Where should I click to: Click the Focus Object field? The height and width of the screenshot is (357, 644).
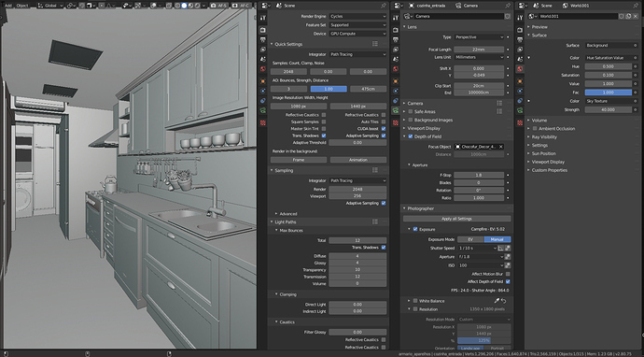[x=479, y=147]
